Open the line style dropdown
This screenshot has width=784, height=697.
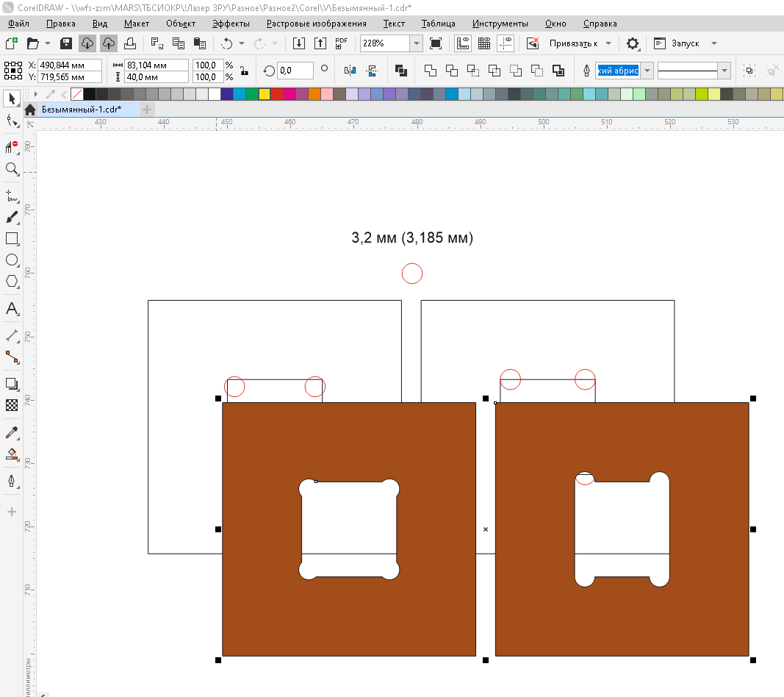(x=724, y=71)
